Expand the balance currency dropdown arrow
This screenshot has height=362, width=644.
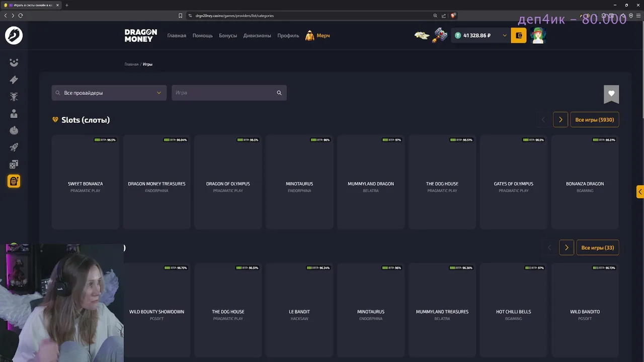(x=504, y=36)
